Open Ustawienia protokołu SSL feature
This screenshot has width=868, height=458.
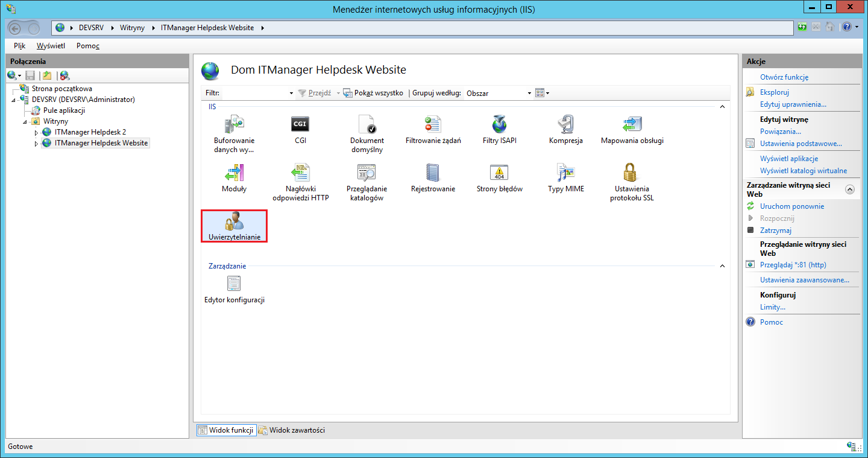(x=632, y=182)
